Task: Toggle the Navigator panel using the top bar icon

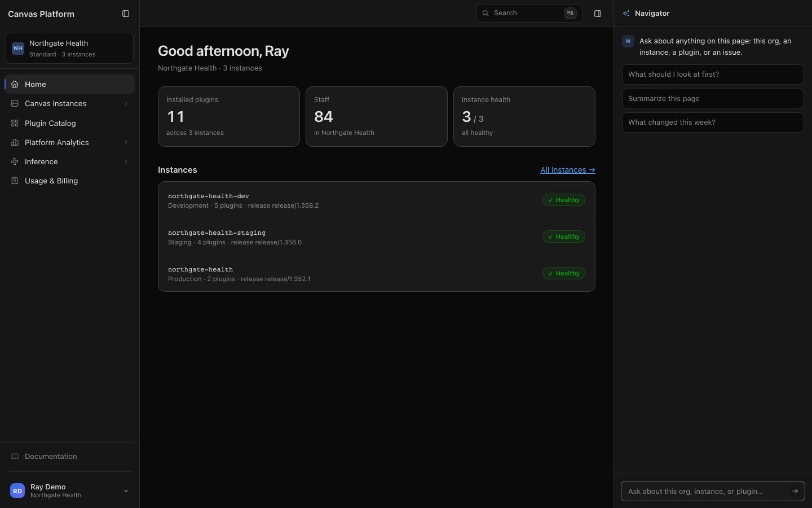Action: (x=598, y=14)
